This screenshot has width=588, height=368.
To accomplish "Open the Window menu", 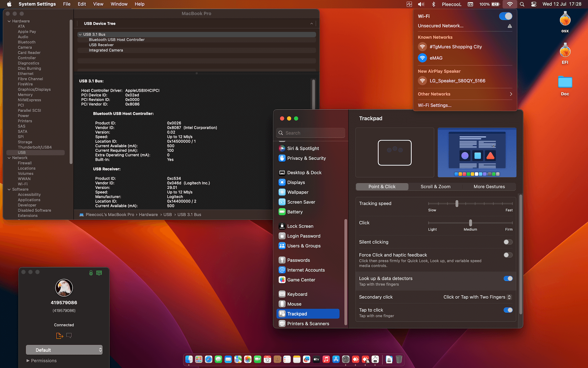I will pos(119,4).
